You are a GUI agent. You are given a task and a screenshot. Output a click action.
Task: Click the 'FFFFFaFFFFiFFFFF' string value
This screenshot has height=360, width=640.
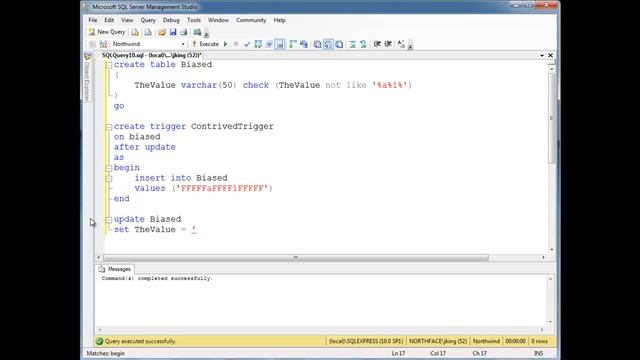(222, 188)
